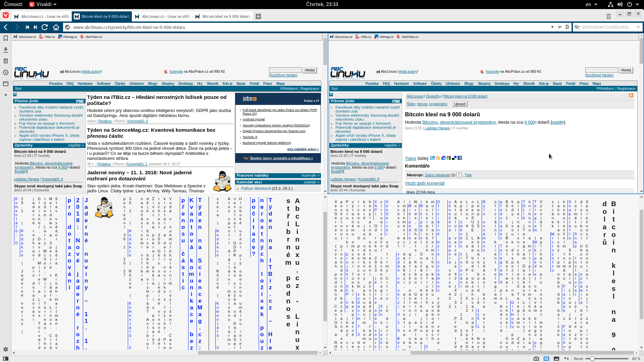Screen dimensions: 644x362
Task: Open the Vivaldi application menu in the top bar
Action: [x=43, y=4]
